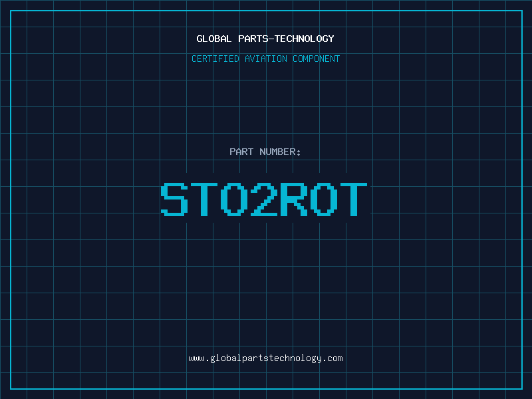Click the PART NUMBER: label
Viewport: 532px width, 399px height.
[265, 152]
